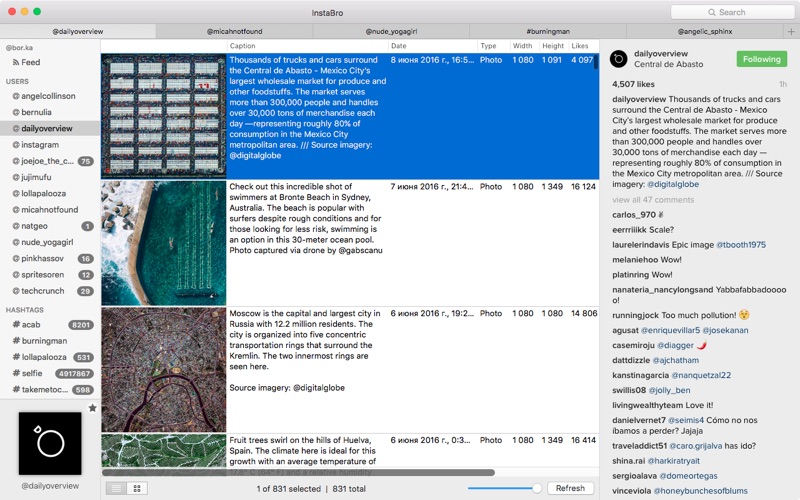Open the dailyoverview profile picture in sidebar

coord(50,443)
